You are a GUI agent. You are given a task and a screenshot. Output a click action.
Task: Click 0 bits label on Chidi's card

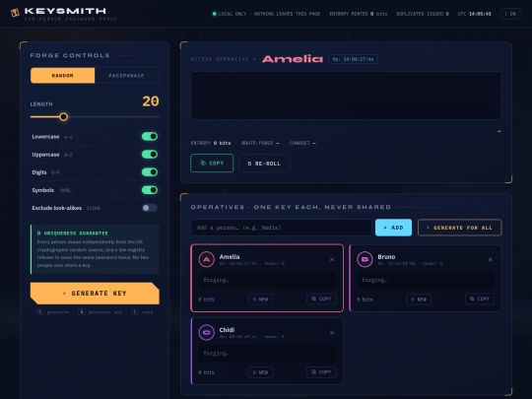pos(206,372)
